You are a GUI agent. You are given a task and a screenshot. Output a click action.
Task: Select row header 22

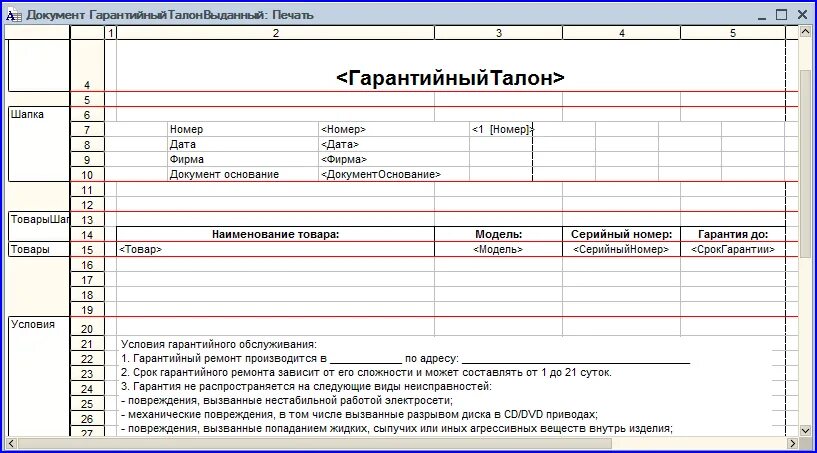[x=87, y=359]
